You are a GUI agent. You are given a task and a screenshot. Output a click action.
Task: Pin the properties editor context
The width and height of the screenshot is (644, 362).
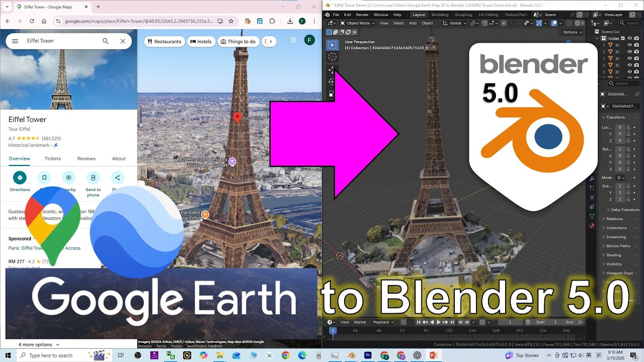[637, 94]
